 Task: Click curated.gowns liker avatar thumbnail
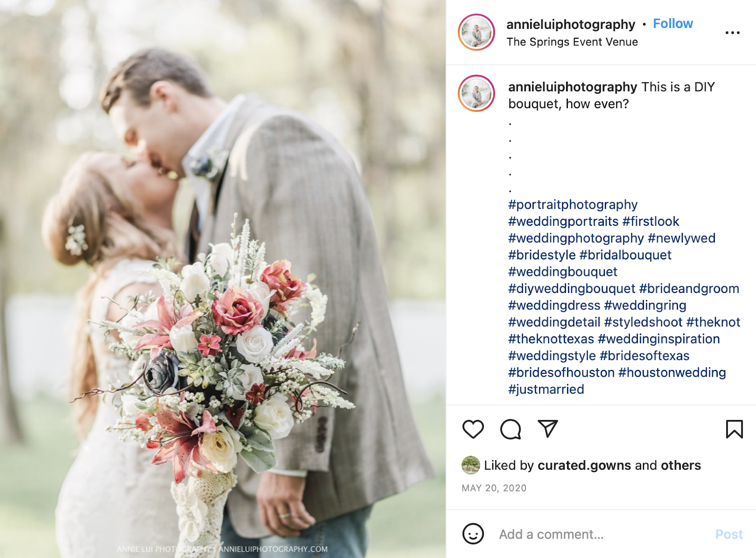point(471,465)
